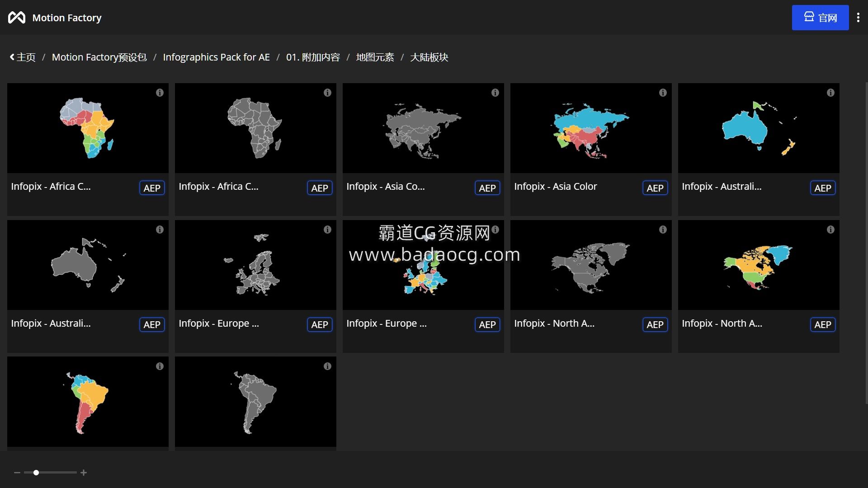Show info for gray North America card
Viewport: 868px width, 488px height.
pos(663,230)
